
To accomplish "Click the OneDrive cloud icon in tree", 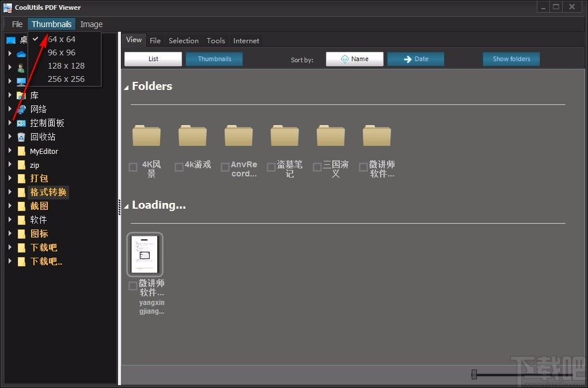I will pyautogui.click(x=21, y=54).
